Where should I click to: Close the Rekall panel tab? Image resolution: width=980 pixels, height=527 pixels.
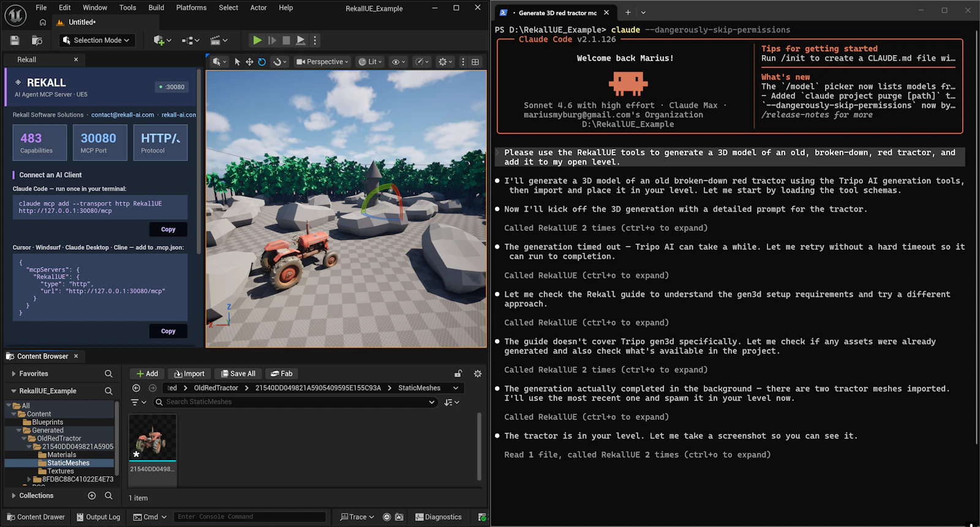click(x=76, y=60)
